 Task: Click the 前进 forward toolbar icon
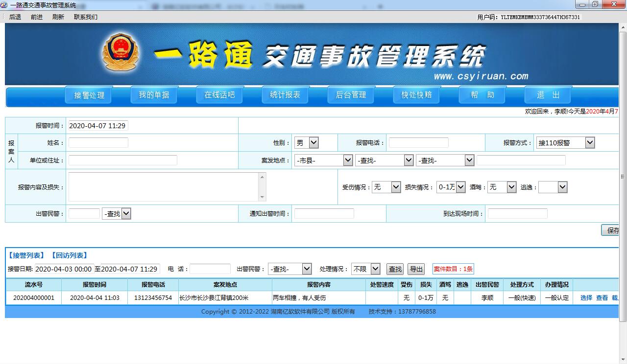(36, 16)
